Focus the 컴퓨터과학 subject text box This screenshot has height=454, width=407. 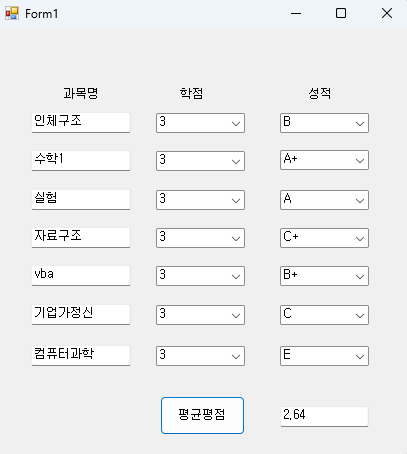click(x=81, y=356)
